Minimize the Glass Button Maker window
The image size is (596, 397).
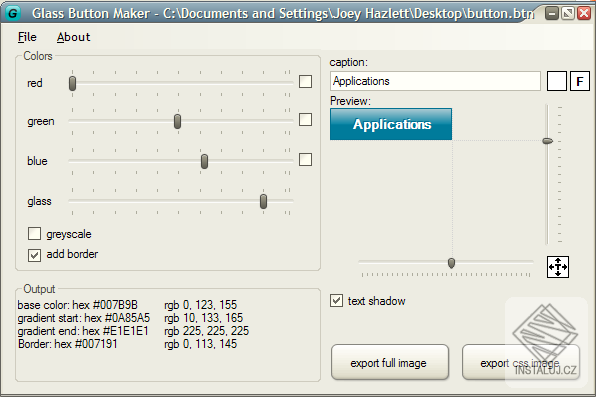point(552,14)
